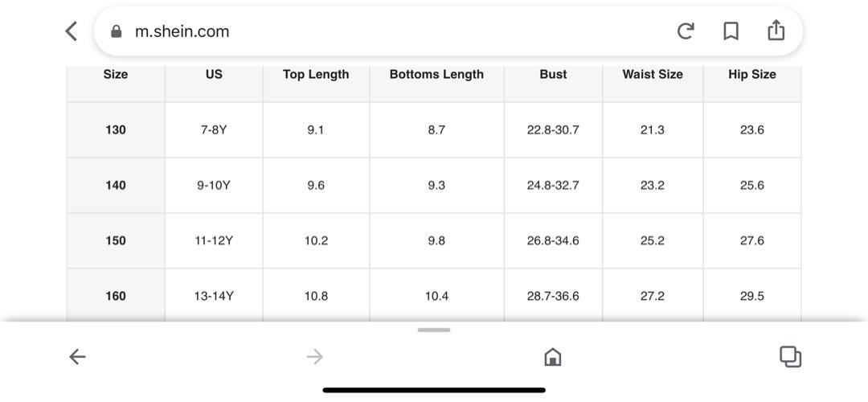Reload the page with the refresh icon
Screen dimensions: 868x402
pos(686,31)
